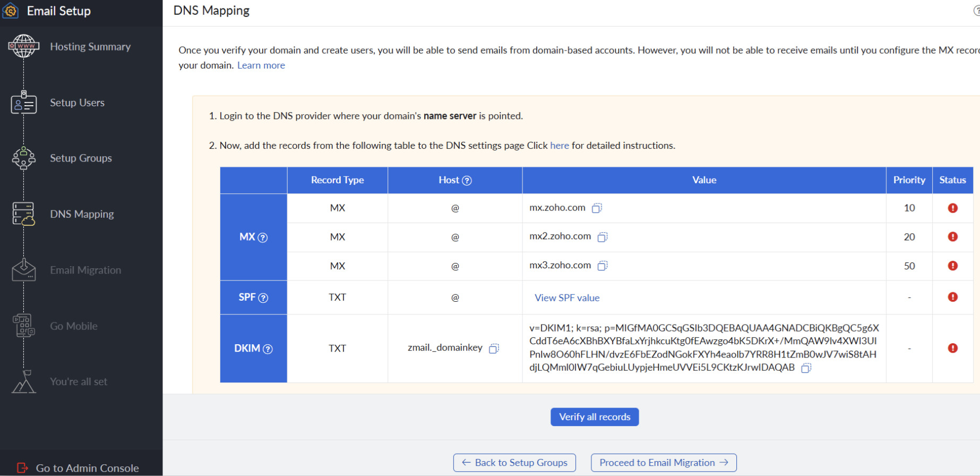Screen dimensions: 980x476
Task: Open the Email Migration step
Action: [85, 270]
